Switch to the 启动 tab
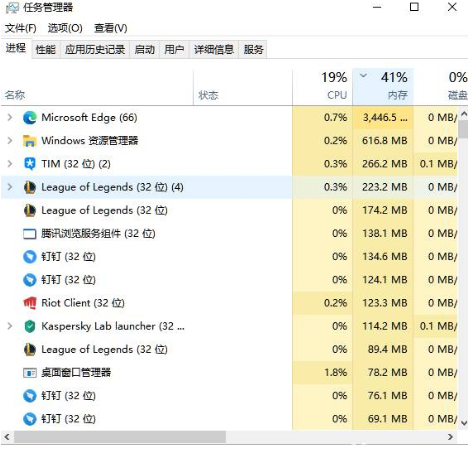This screenshot has height=449, width=471. click(x=145, y=50)
